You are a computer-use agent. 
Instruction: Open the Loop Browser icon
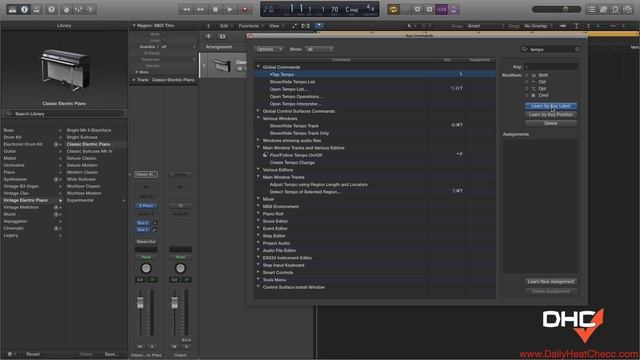(x=615, y=9)
